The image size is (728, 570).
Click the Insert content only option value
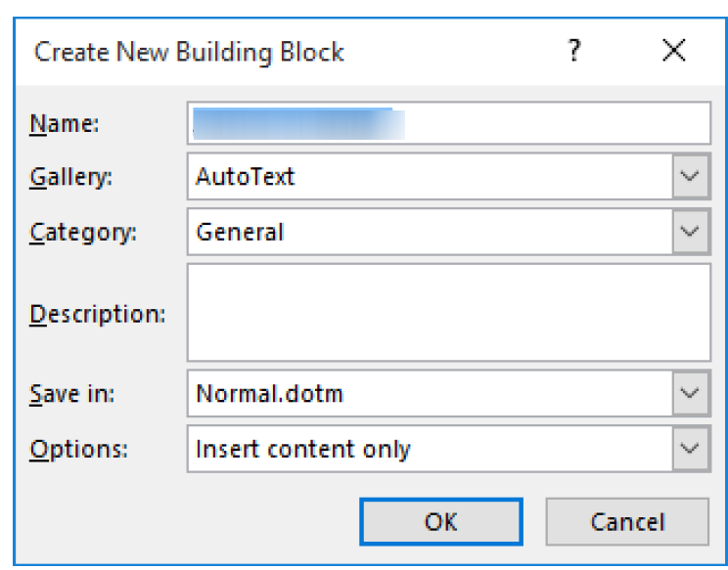[x=303, y=450]
